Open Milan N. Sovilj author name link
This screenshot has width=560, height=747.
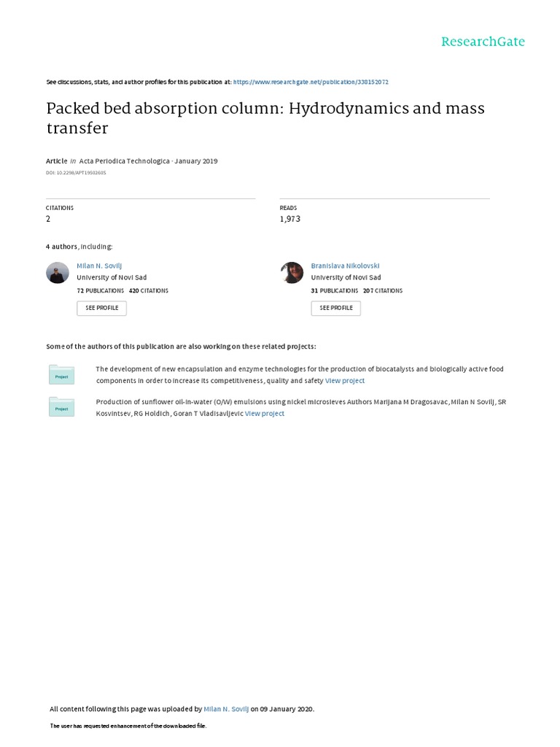pos(98,266)
